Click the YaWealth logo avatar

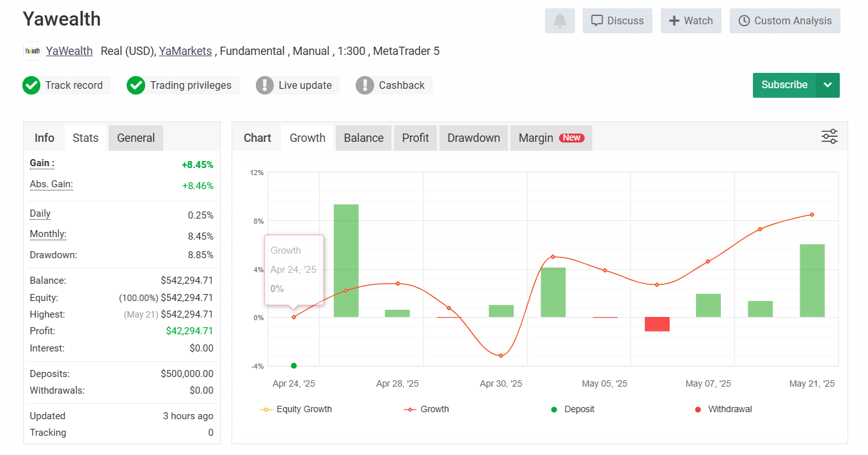33,51
